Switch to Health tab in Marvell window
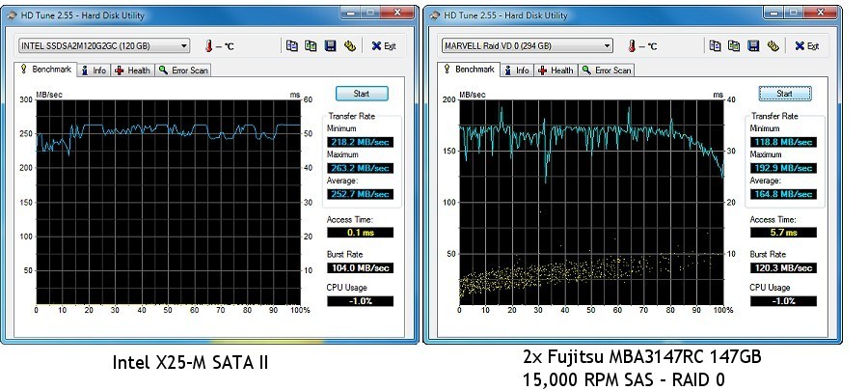 [x=556, y=70]
